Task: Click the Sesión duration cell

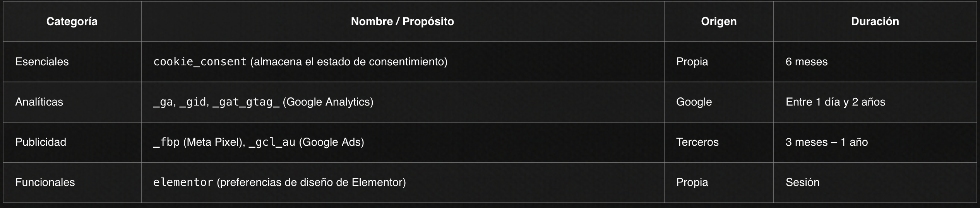Action: (x=802, y=182)
